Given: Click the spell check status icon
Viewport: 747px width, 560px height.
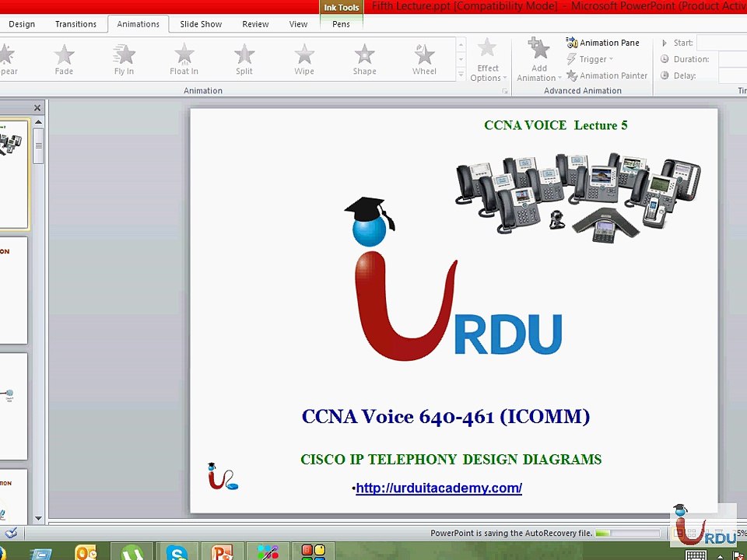Looking at the screenshot, I should point(11,533).
